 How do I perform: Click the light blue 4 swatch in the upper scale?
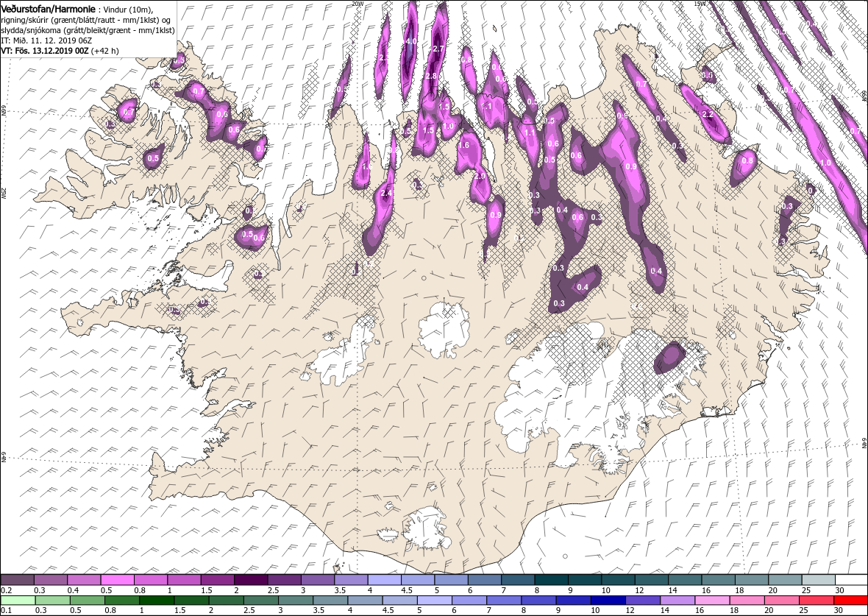(x=384, y=580)
